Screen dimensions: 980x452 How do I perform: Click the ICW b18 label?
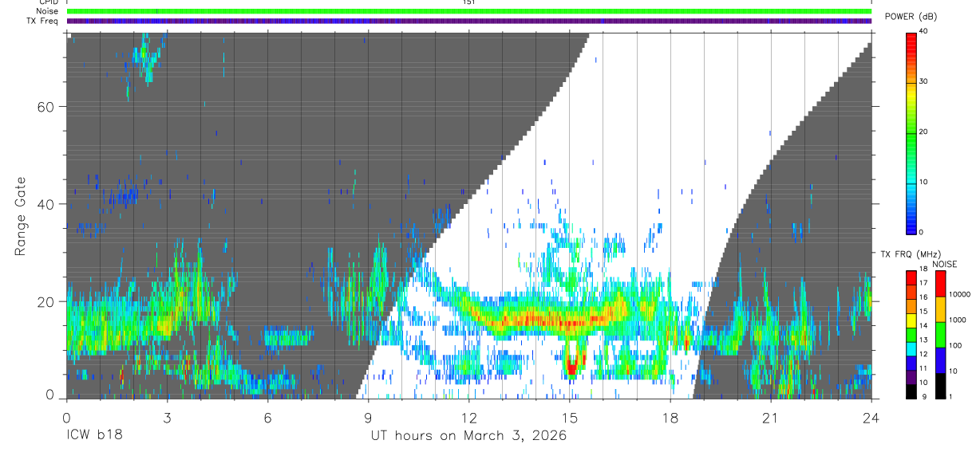pos(94,436)
